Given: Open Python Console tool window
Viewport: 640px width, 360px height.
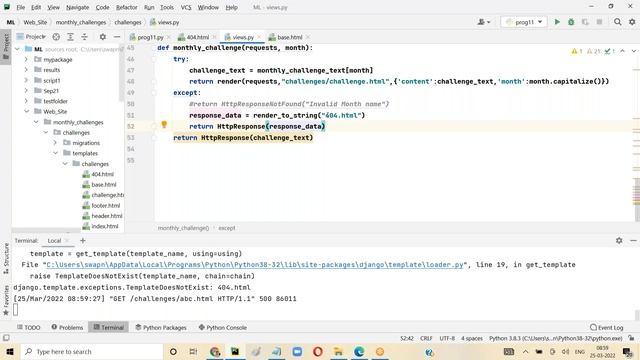Looking at the screenshot, I should (222, 327).
